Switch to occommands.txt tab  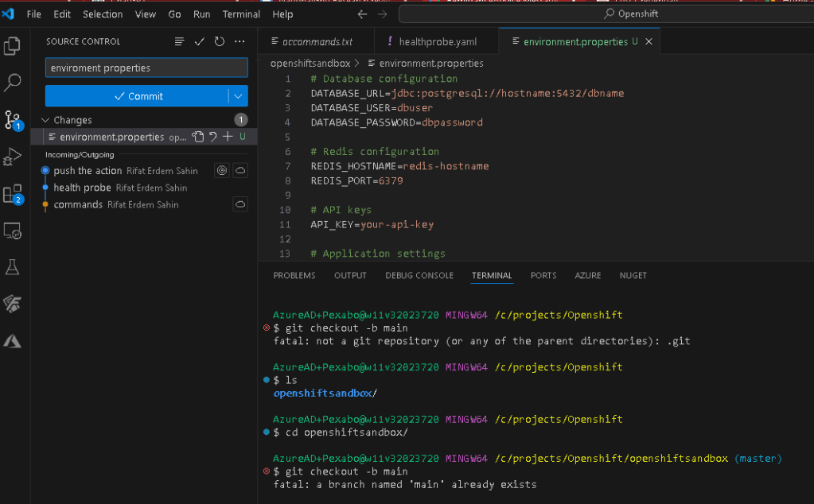click(317, 41)
